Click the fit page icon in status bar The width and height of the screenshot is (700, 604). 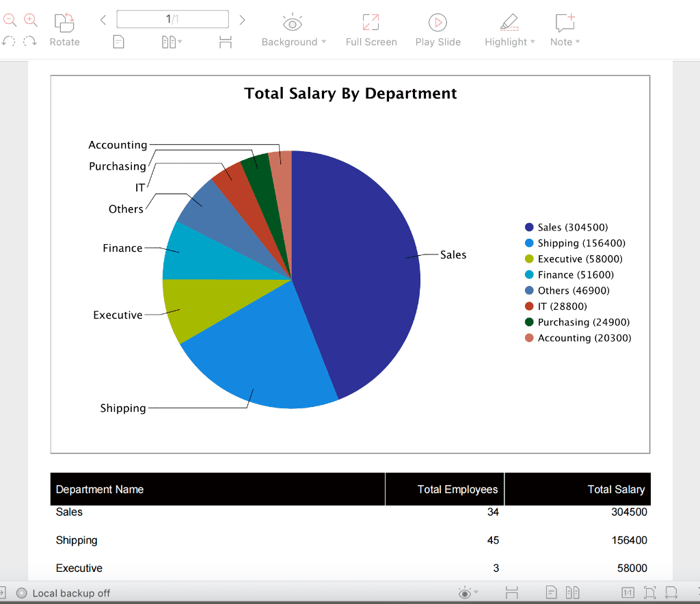[650, 593]
